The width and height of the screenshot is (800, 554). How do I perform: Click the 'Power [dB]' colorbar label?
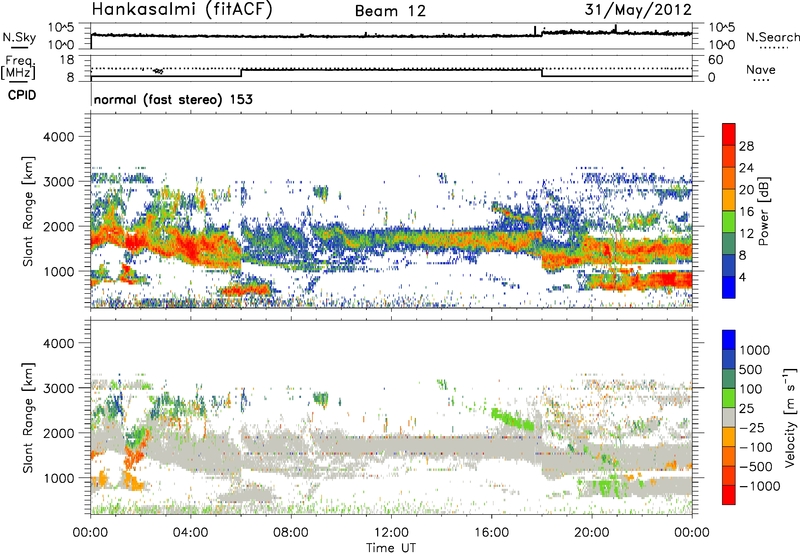click(763, 211)
